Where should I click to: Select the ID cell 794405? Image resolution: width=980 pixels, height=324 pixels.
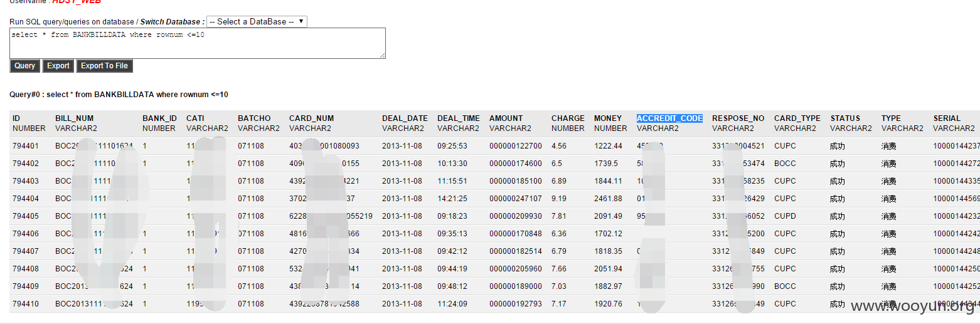click(26, 216)
